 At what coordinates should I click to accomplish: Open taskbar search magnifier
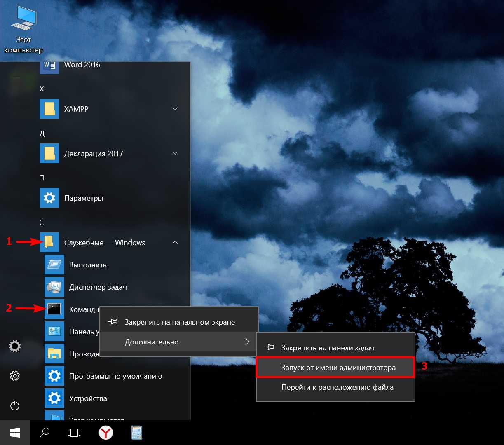(x=45, y=433)
